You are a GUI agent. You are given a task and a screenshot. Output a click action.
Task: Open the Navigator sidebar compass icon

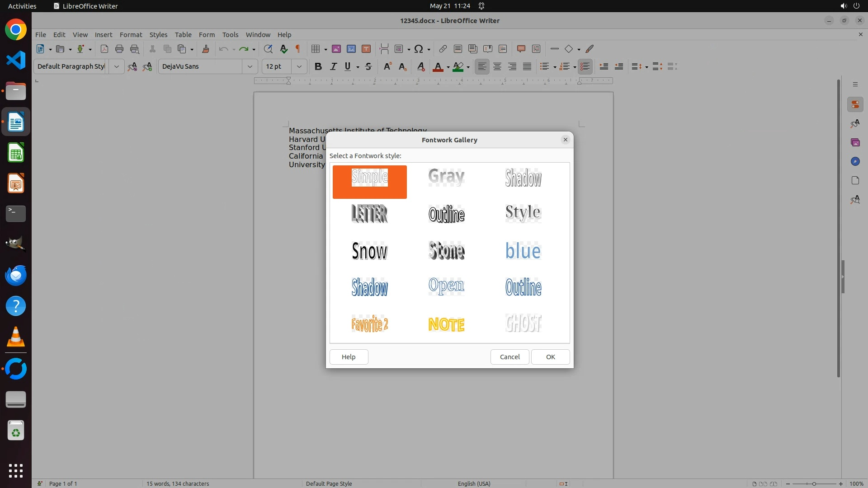[x=855, y=161]
